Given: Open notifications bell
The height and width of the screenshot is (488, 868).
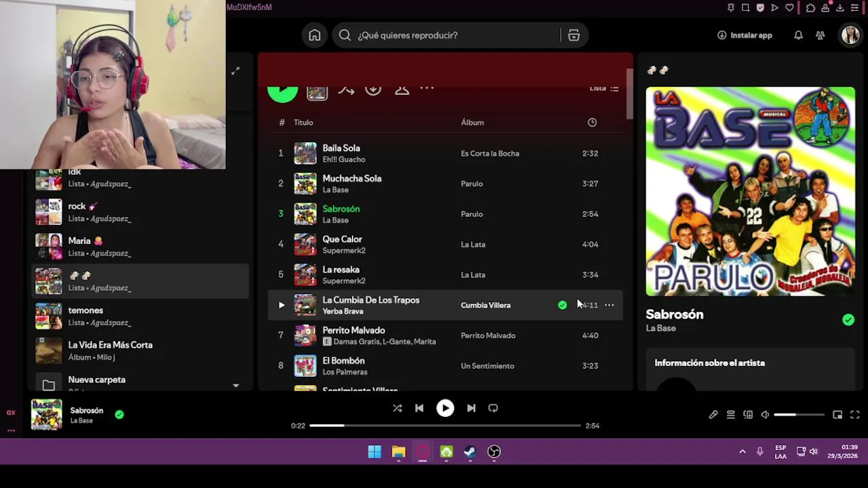Looking at the screenshot, I should (x=798, y=35).
